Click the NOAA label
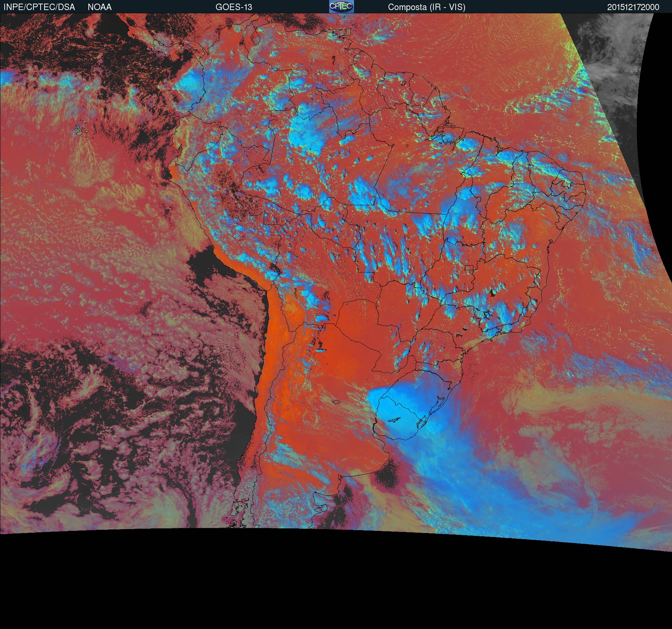The height and width of the screenshot is (629, 672). tap(100, 7)
